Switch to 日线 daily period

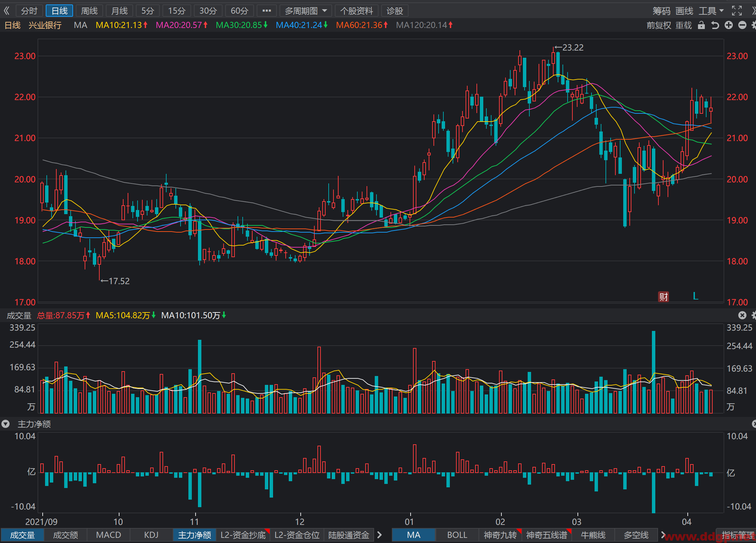[59, 11]
